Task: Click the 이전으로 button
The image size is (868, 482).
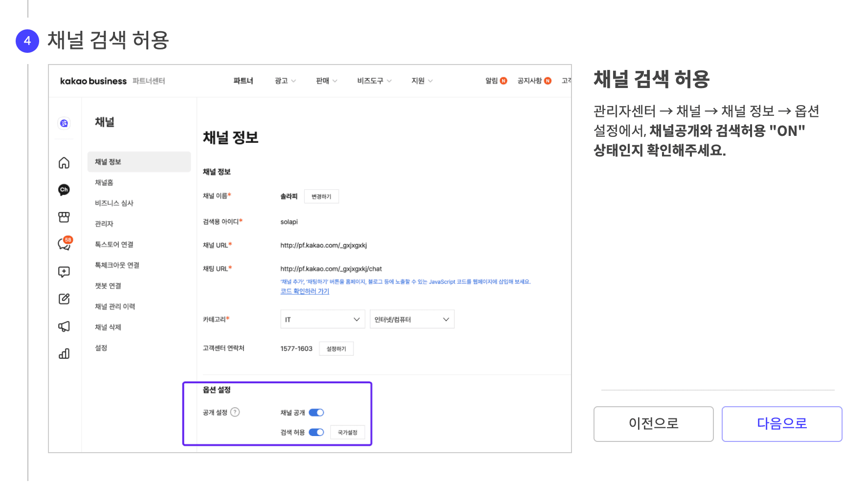Action: [654, 424]
